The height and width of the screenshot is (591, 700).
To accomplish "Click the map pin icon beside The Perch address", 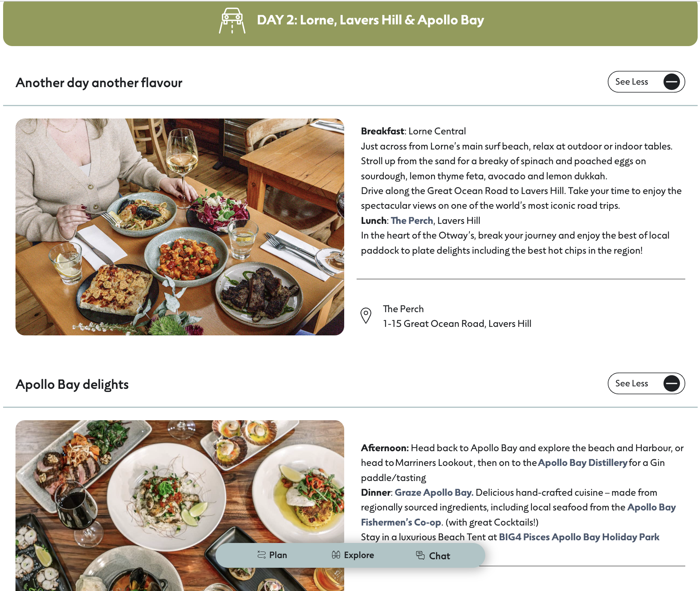I will (366, 316).
